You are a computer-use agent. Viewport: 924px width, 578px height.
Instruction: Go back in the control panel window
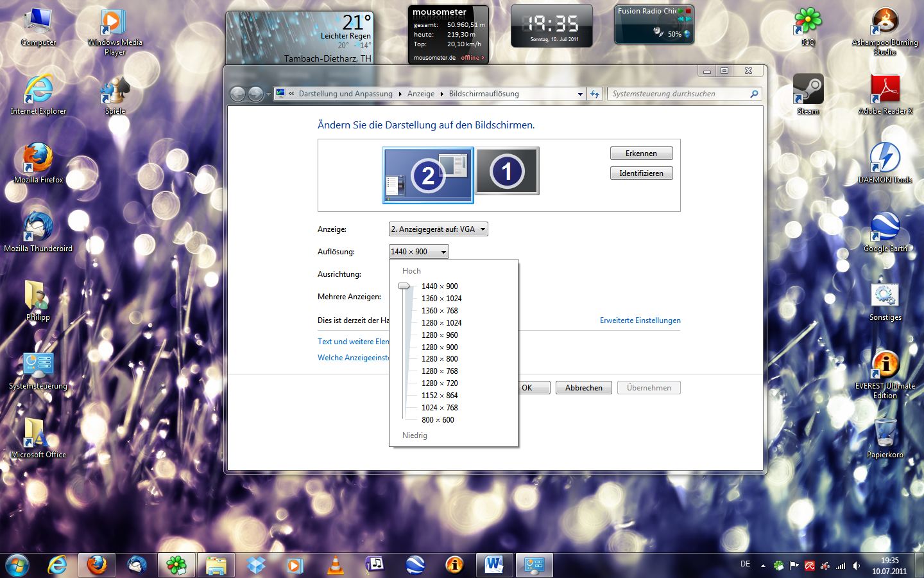[x=237, y=94]
